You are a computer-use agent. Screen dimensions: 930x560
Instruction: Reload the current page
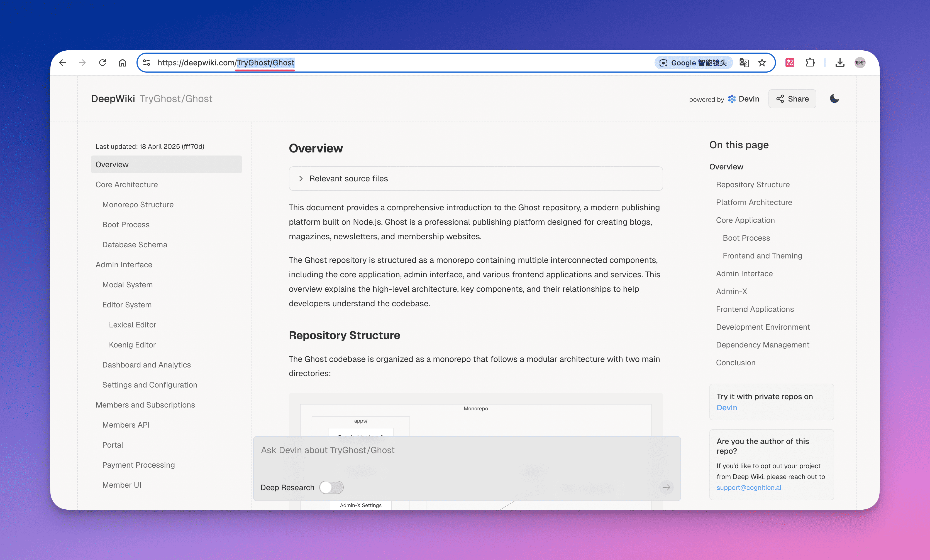(102, 63)
